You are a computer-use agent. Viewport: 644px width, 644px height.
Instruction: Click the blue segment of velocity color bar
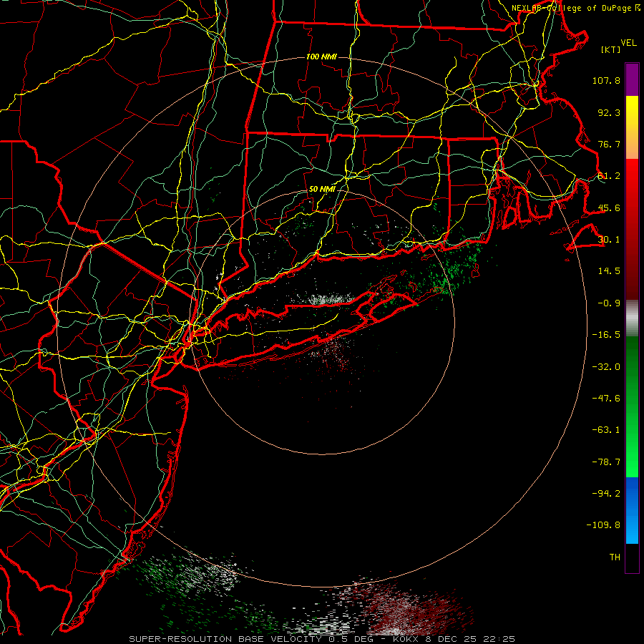point(632,510)
